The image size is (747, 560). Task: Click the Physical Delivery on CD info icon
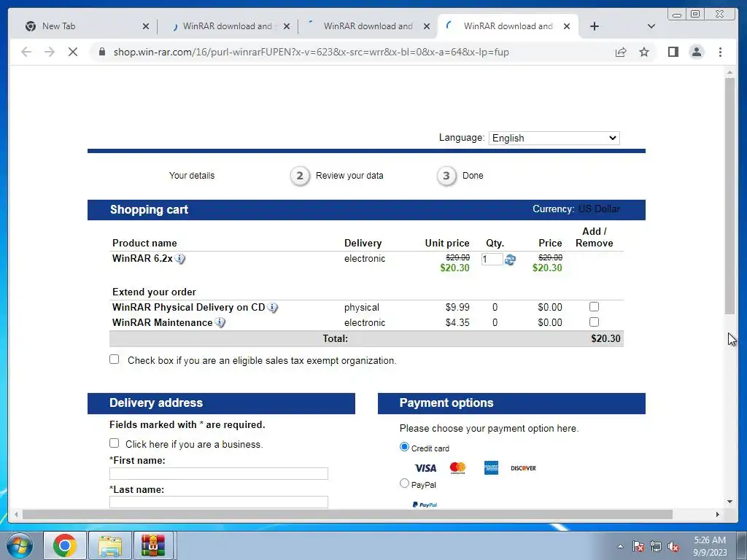tap(273, 307)
